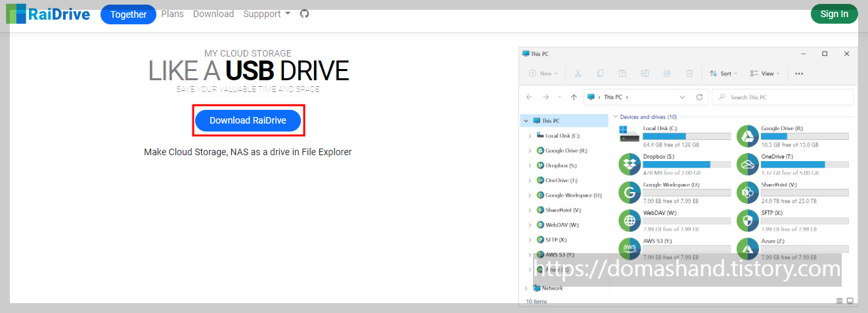868x313 pixels.
Task: Click the Share icon in Explorer toolbar
Action: 667,74
